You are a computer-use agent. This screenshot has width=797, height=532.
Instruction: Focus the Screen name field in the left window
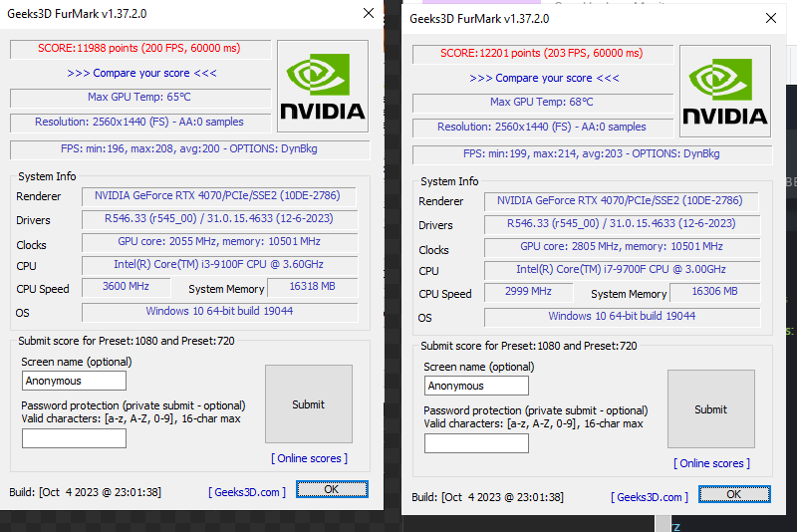point(74,381)
